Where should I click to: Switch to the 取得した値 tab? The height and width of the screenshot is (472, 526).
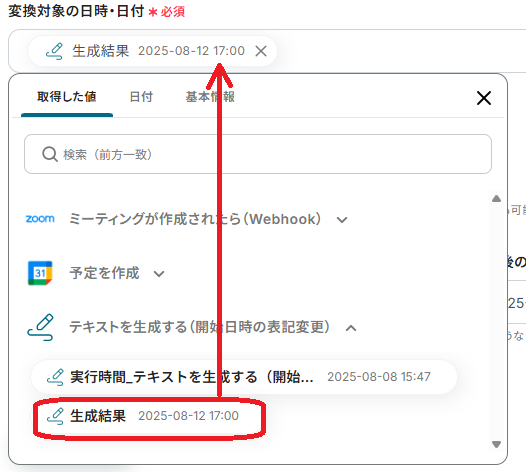(67, 97)
